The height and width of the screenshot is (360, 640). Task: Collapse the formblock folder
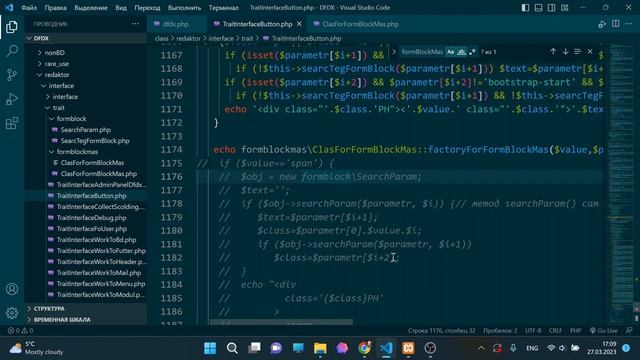tap(85, 119)
